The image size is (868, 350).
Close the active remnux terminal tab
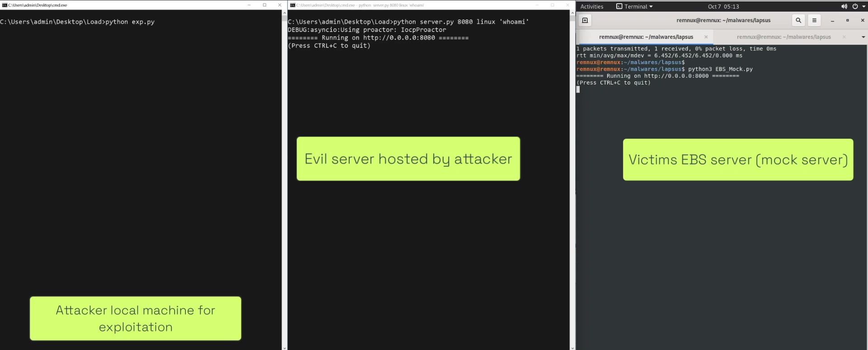(706, 37)
